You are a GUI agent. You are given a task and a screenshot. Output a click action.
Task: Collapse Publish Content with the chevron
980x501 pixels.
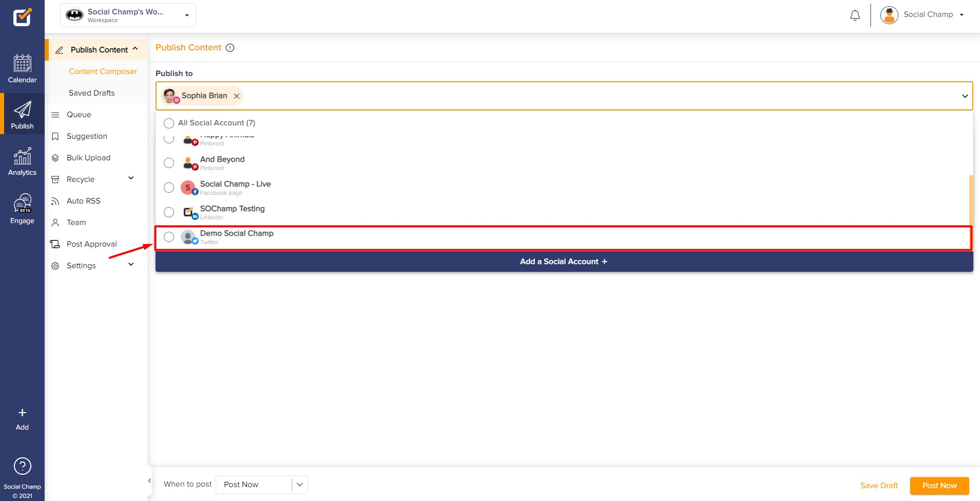134,49
